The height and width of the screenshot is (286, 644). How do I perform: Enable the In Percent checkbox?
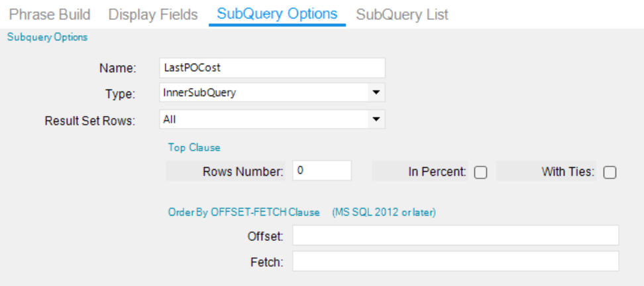tap(481, 172)
